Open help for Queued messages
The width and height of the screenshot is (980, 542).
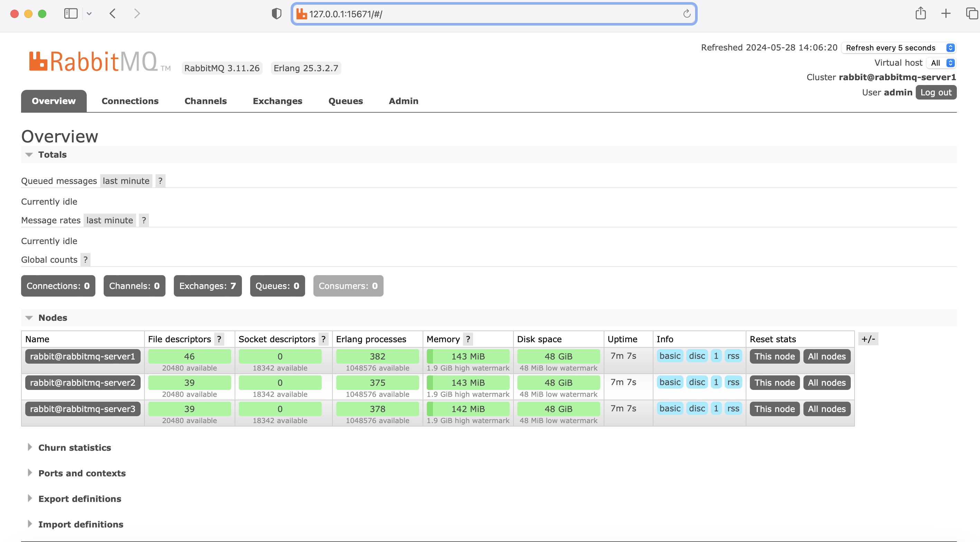(160, 181)
